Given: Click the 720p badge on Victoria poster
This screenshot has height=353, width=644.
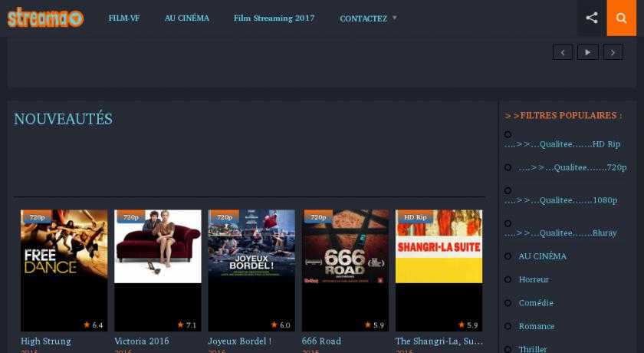Looking at the screenshot, I should point(131,216).
